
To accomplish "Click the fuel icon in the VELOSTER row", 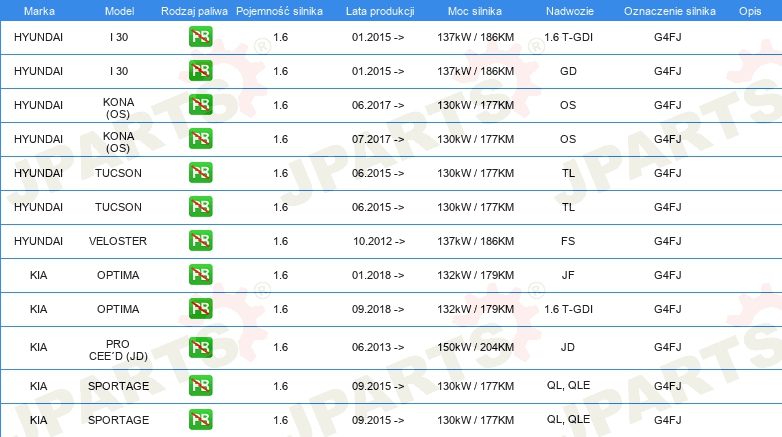I will point(200,240).
